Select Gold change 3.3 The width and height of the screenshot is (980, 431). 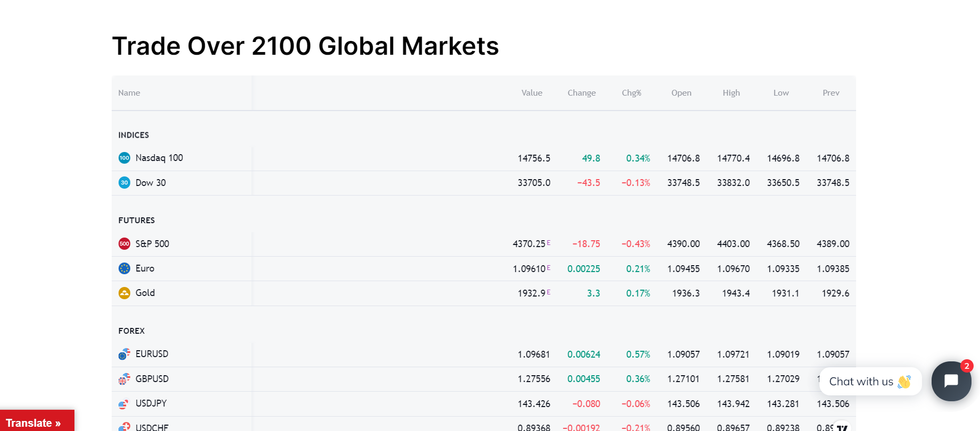(593, 293)
